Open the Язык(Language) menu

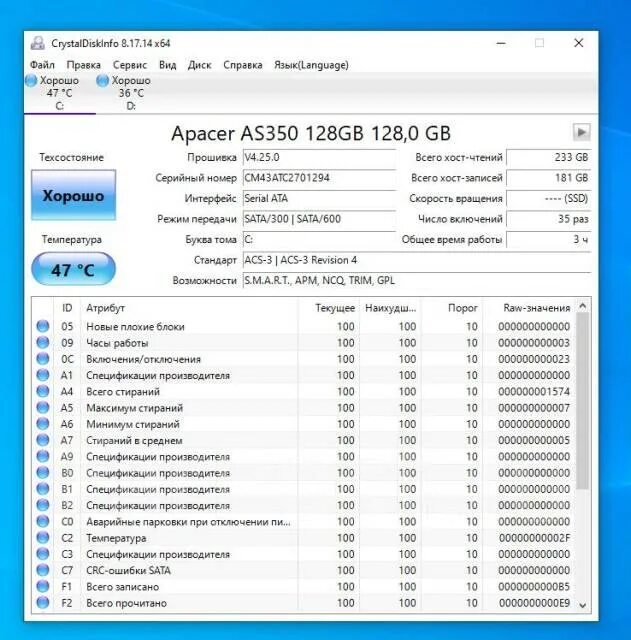(x=311, y=65)
